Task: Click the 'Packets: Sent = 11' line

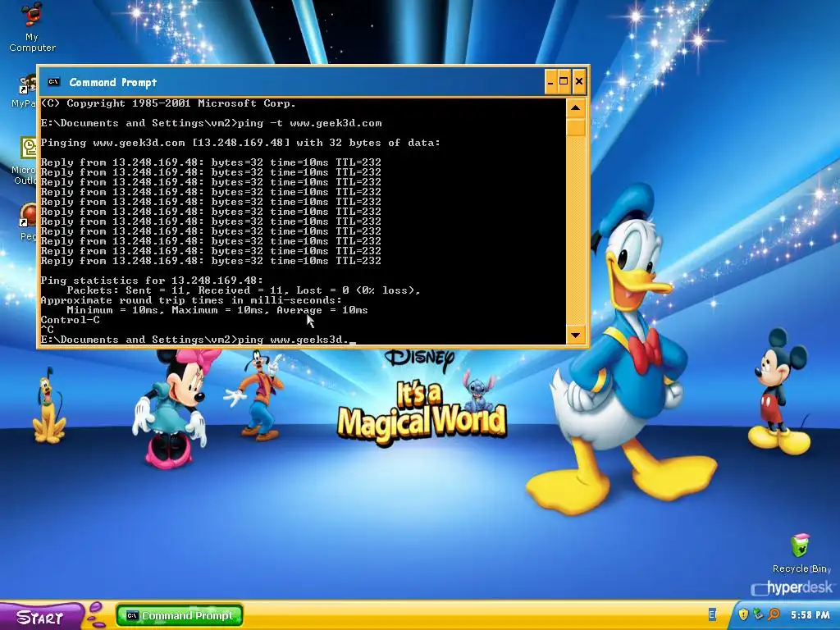Action: point(244,290)
